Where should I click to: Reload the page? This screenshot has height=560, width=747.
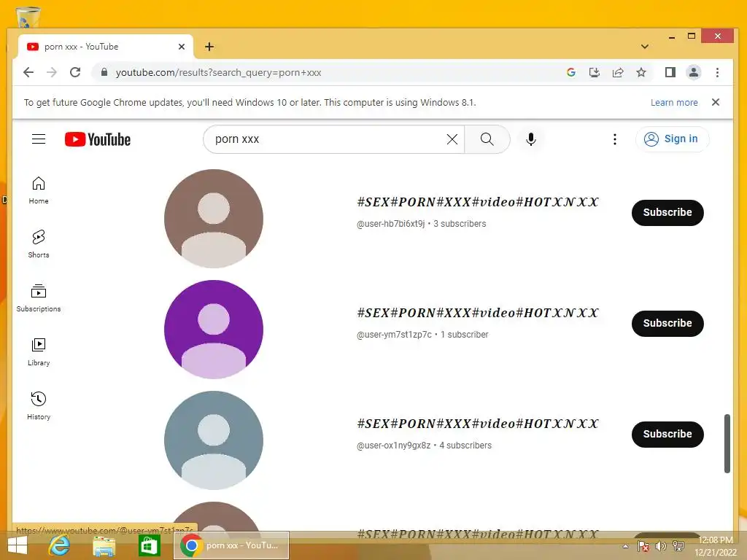[x=75, y=72]
